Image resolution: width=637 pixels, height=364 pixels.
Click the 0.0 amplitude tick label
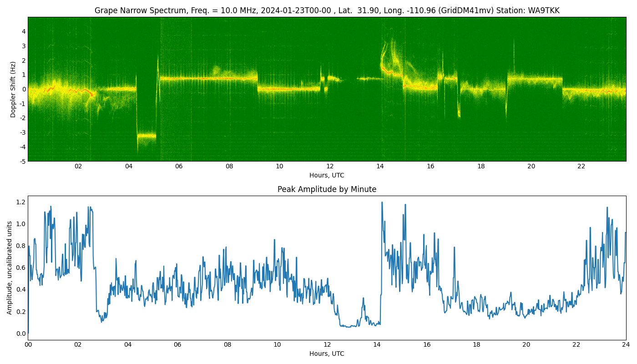pos(21,334)
